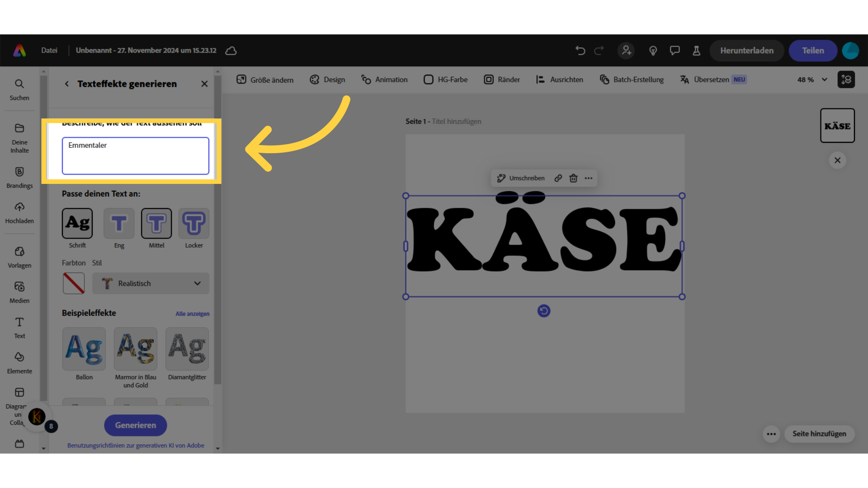Open page options ellipsis near Seite hinzufügen

[771, 434]
